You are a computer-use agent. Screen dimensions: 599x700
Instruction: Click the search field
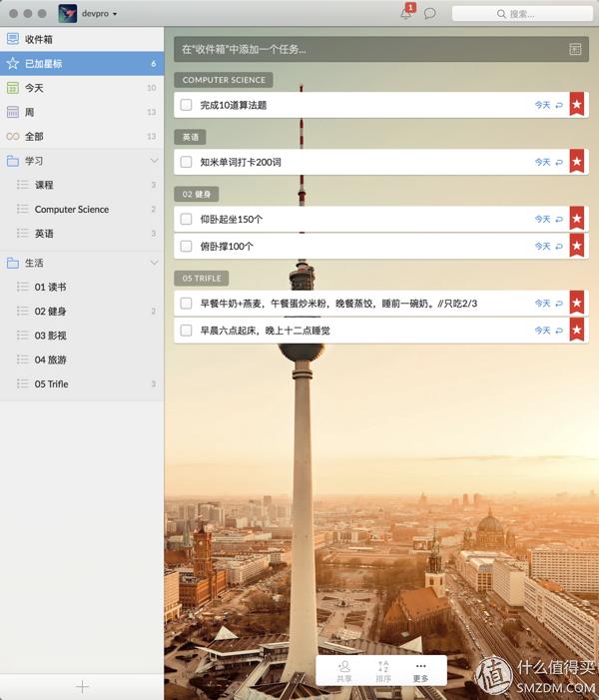[522, 14]
